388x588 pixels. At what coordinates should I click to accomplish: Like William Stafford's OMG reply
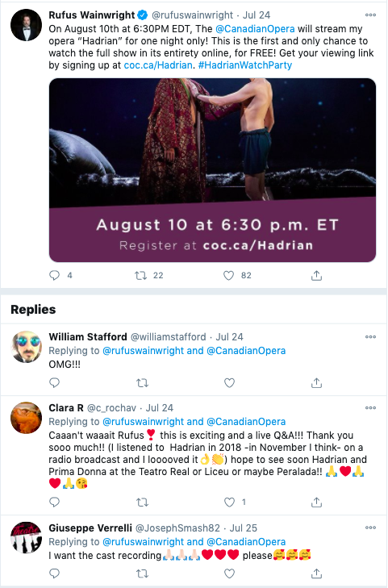point(229,383)
